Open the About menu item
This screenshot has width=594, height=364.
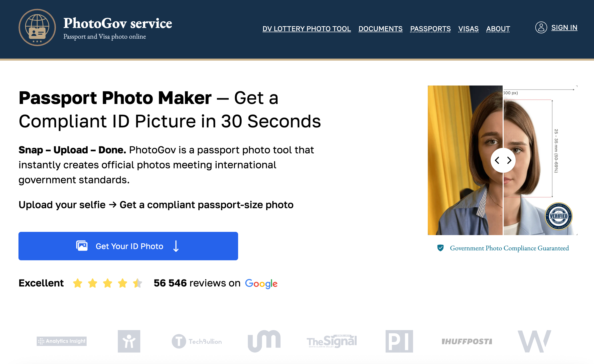498,29
